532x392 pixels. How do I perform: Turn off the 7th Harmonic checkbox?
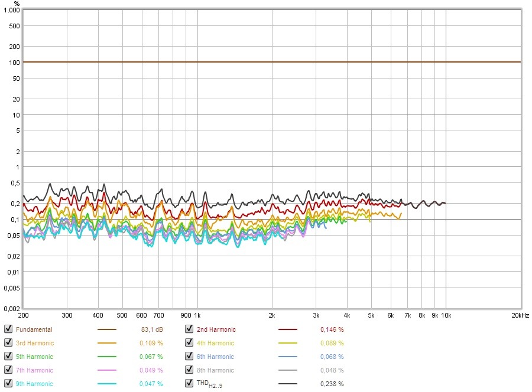[x=8, y=370]
